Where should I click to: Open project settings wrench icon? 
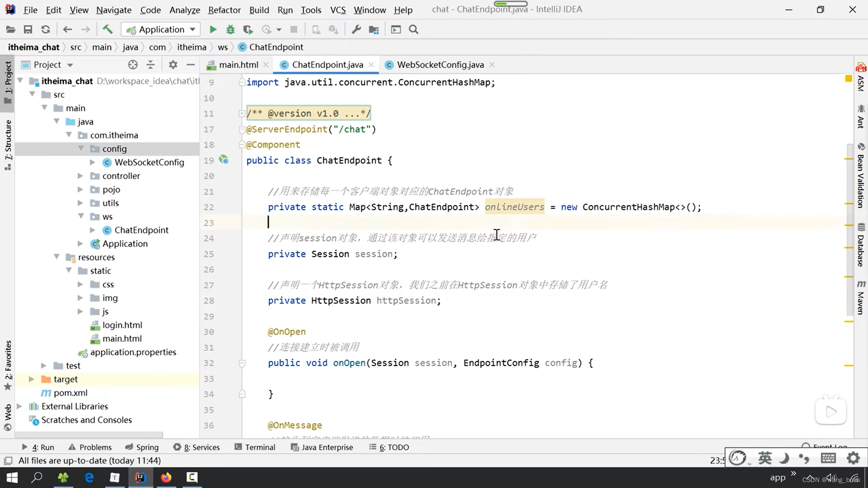tap(356, 30)
